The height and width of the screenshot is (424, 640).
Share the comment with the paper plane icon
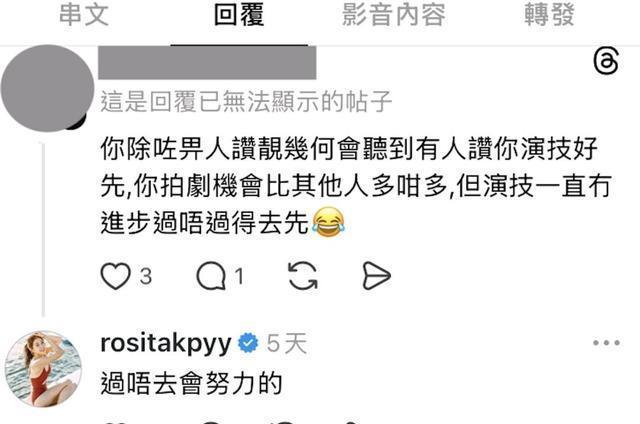point(376,276)
